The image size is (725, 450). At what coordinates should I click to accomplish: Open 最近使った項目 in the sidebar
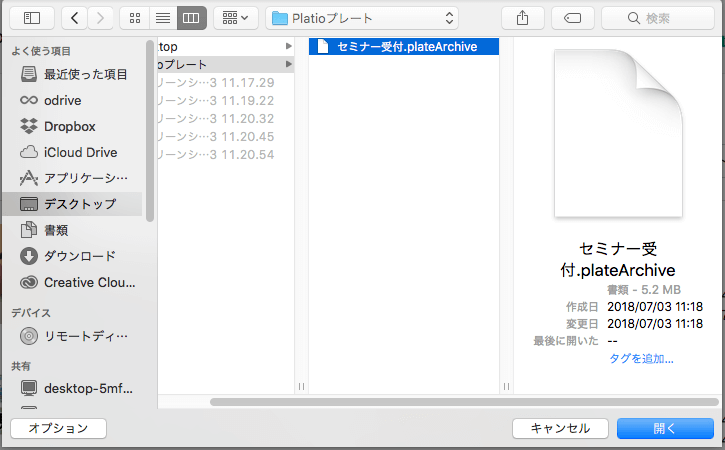85,74
